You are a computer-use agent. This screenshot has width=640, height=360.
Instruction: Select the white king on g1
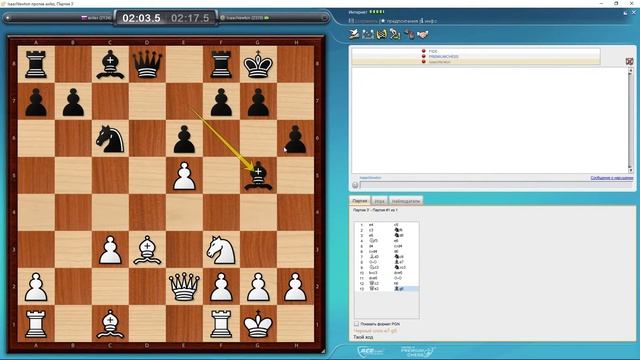tap(258, 324)
